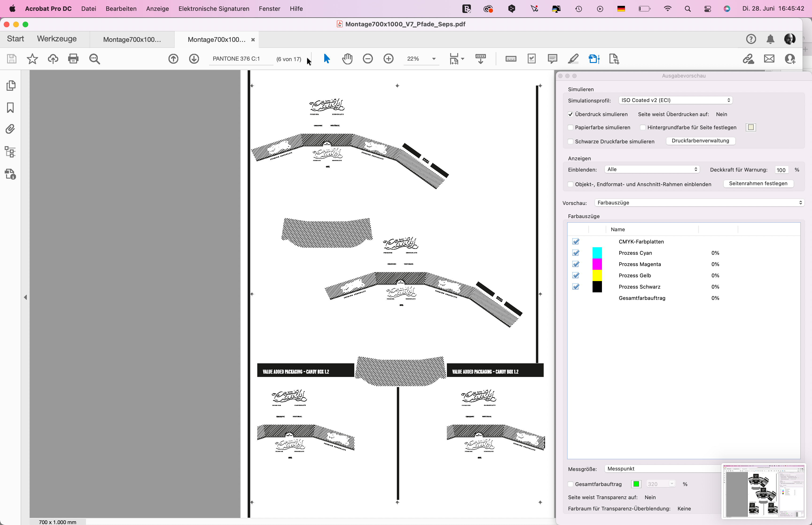Add document to starred with star icon
This screenshot has width=812, height=525.
[32, 59]
